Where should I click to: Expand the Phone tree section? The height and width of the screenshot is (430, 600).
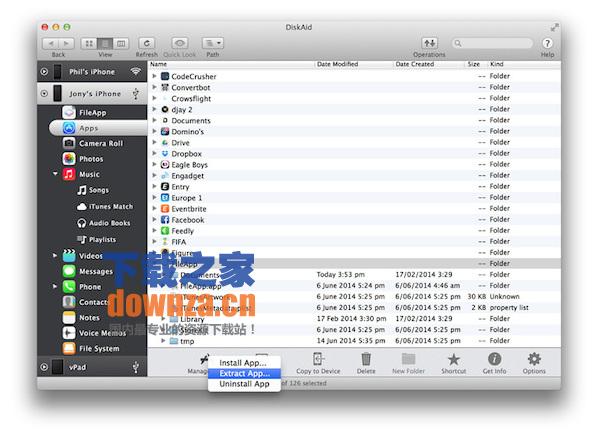(x=55, y=286)
